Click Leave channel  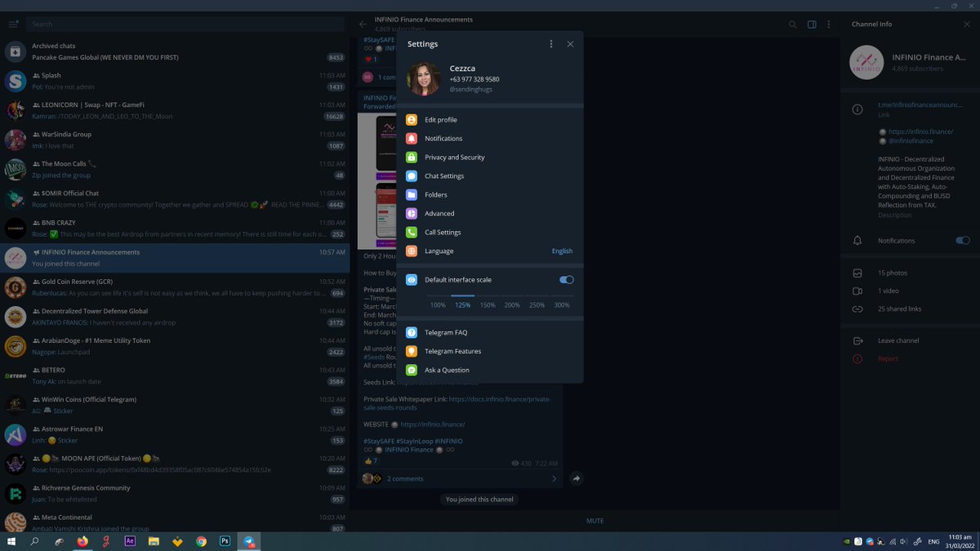[x=898, y=340]
